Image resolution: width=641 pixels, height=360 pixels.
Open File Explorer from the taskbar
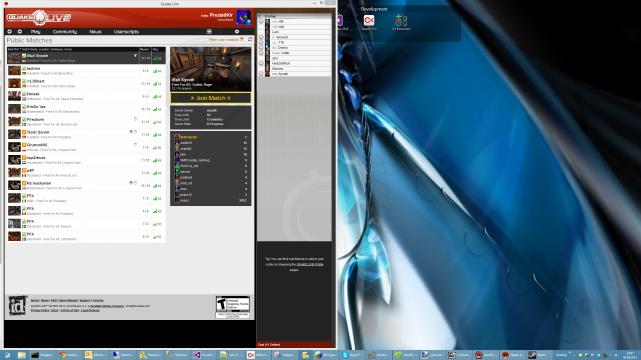(22, 355)
